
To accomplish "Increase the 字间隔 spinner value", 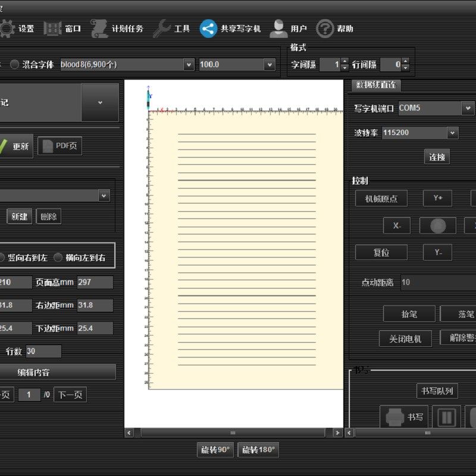I will coord(345,61).
